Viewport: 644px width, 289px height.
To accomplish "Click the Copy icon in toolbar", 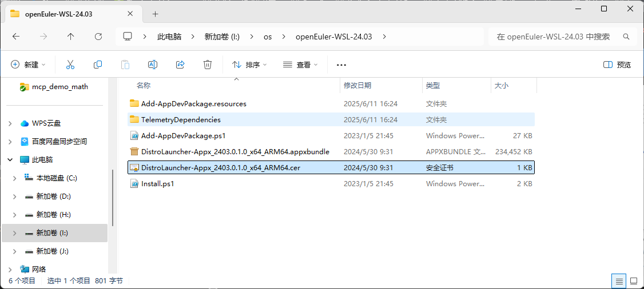I will click(98, 65).
